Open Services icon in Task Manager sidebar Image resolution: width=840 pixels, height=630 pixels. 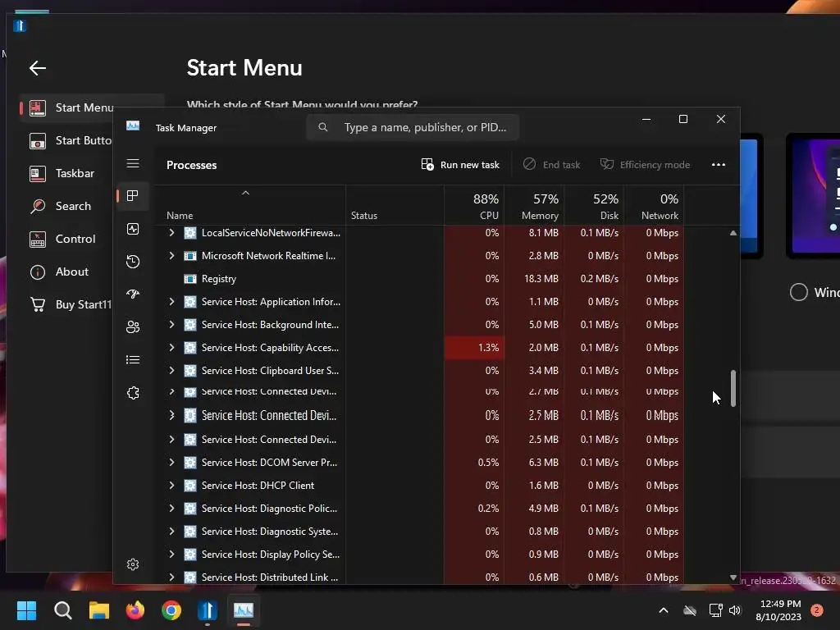click(133, 393)
